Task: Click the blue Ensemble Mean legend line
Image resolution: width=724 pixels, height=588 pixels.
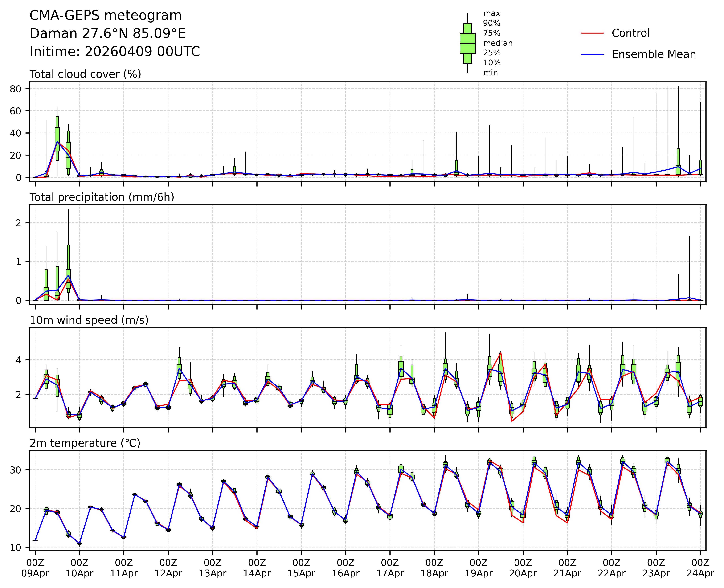Action: 592,54
